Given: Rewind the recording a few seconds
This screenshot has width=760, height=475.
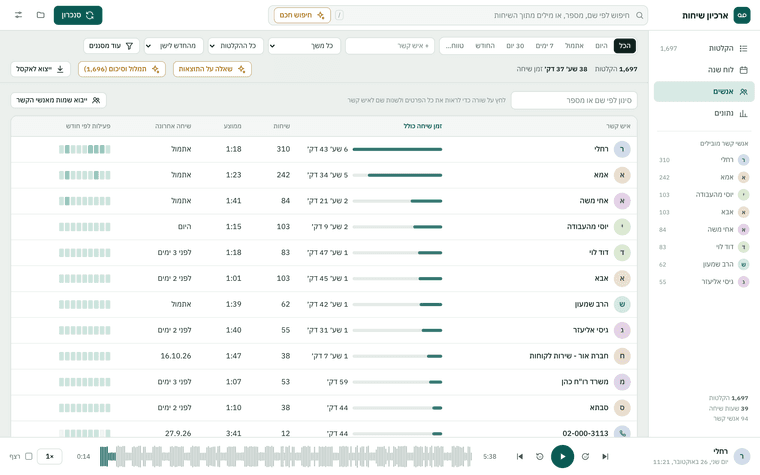Looking at the screenshot, I should tap(539, 457).
